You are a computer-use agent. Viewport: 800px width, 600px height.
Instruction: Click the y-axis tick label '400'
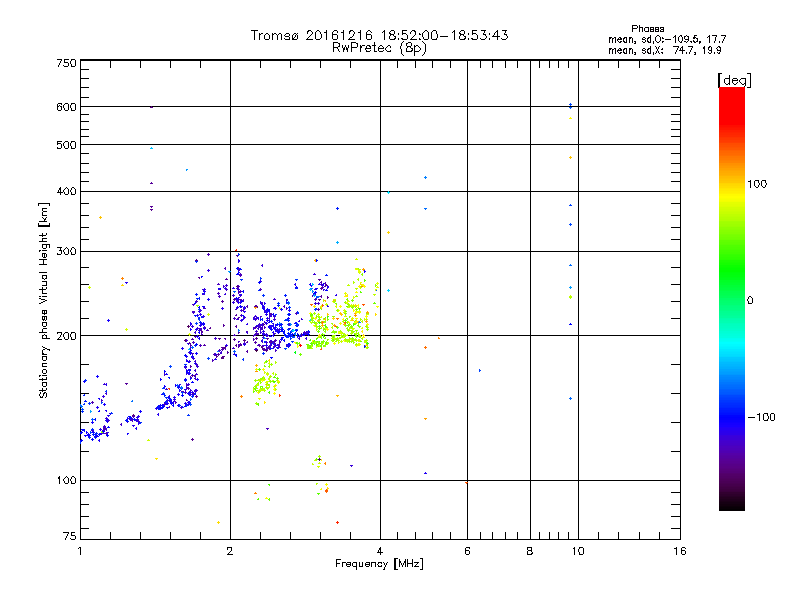click(66, 192)
